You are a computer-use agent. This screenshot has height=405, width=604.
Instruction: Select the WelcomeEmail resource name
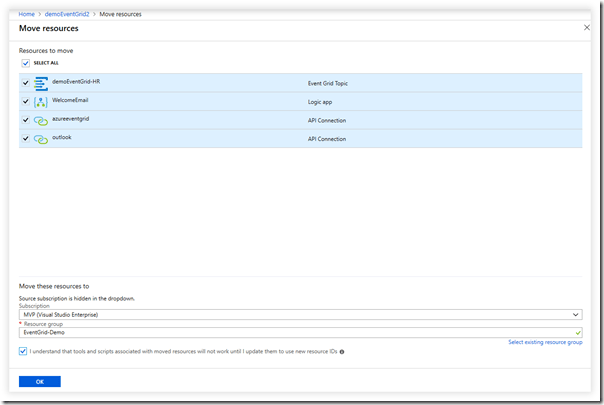69,100
